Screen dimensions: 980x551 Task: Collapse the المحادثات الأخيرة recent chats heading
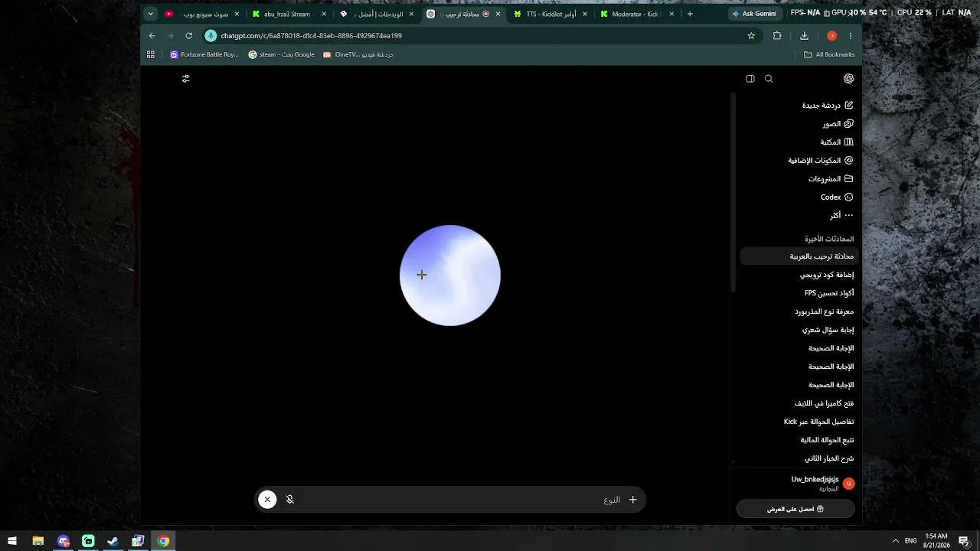(829, 239)
